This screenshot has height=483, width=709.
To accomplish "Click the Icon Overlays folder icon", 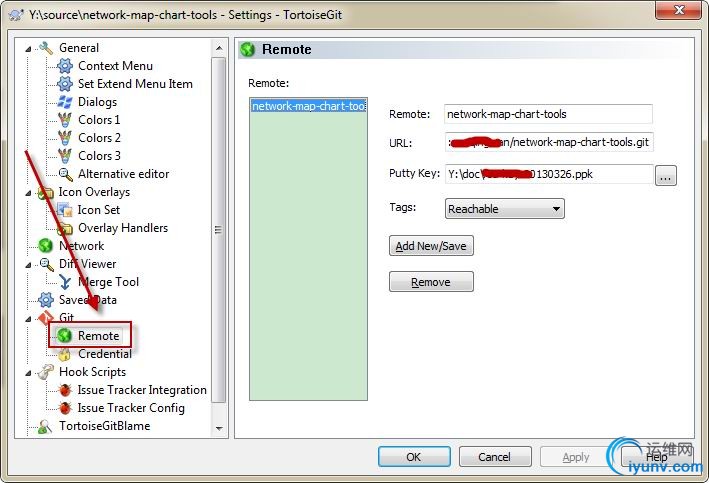I will point(46,192).
